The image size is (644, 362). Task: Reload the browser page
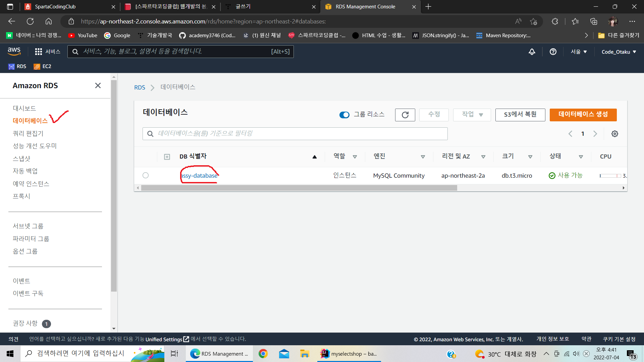[x=30, y=21]
